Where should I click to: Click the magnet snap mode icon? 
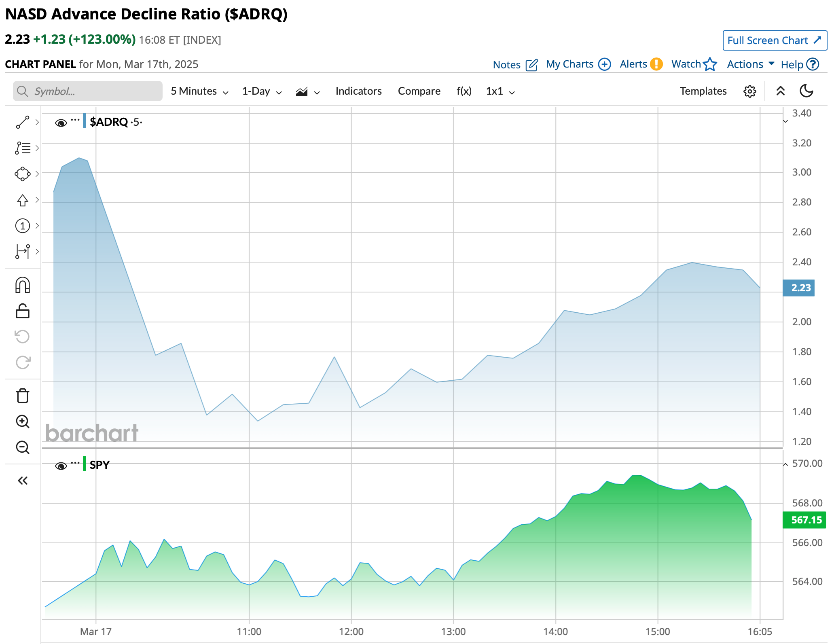click(x=23, y=285)
